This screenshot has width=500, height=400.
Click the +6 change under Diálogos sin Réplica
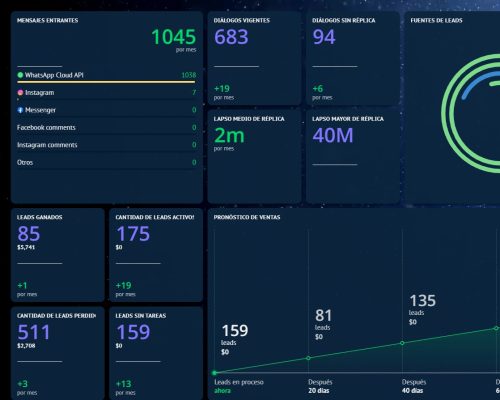pos(318,89)
